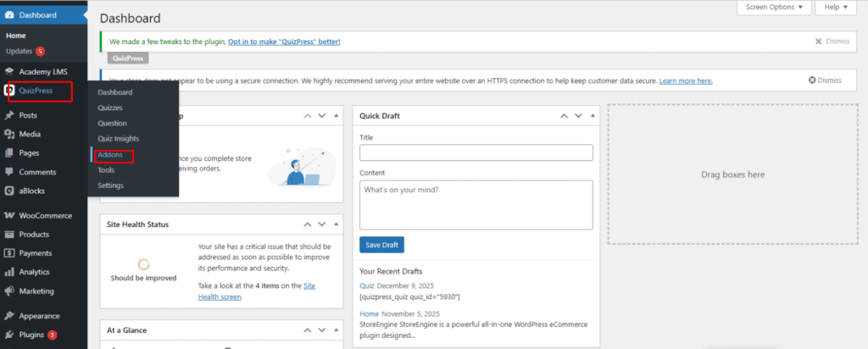The width and height of the screenshot is (868, 349).
Task: Move the At a Glance panel down
Action: pyautogui.click(x=321, y=330)
